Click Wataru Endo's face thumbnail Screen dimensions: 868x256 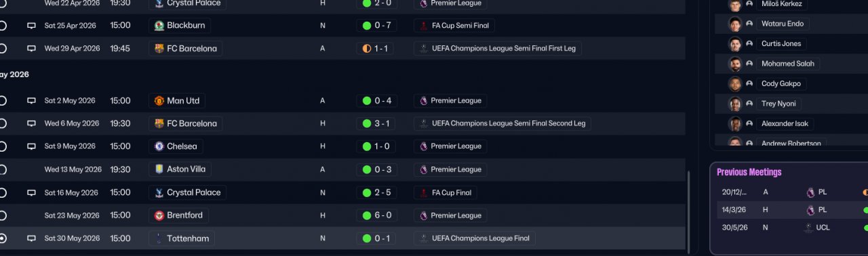[x=735, y=24]
